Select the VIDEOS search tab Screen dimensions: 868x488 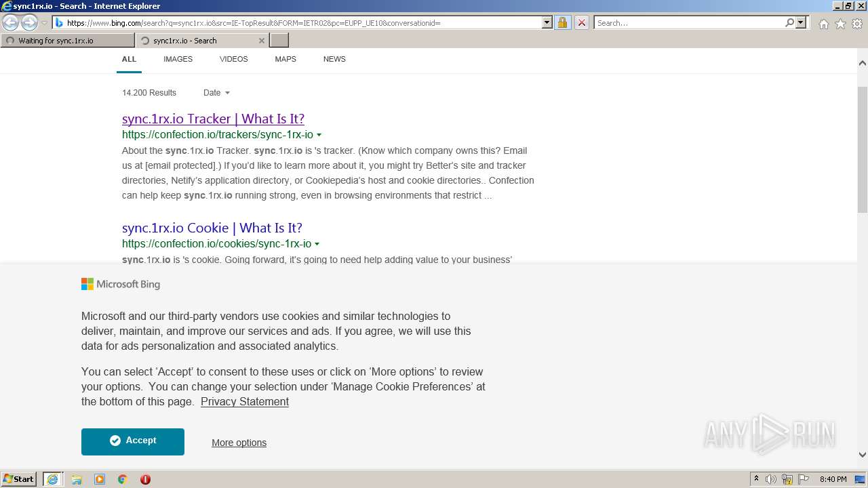[233, 59]
